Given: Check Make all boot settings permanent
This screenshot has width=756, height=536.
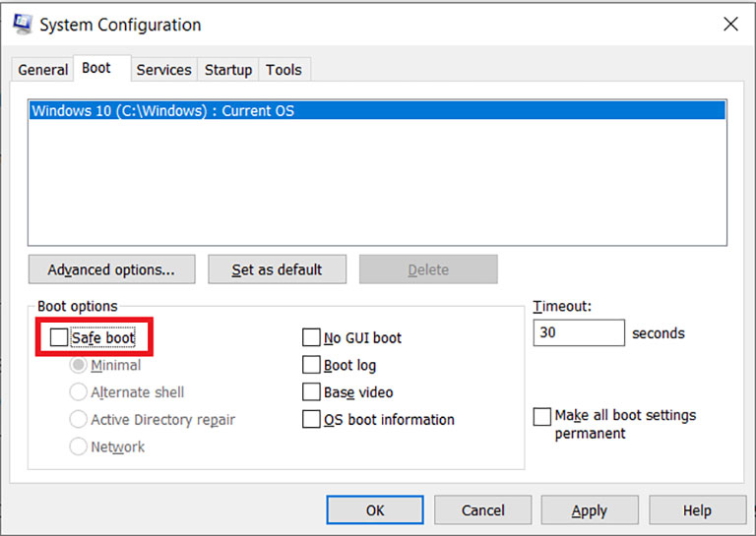Looking at the screenshot, I should click(542, 417).
